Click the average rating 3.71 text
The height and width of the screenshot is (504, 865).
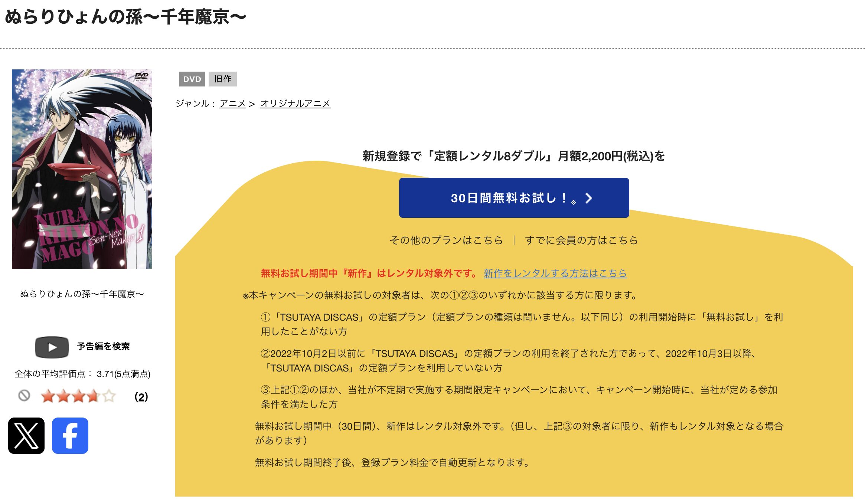click(x=82, y=374)
